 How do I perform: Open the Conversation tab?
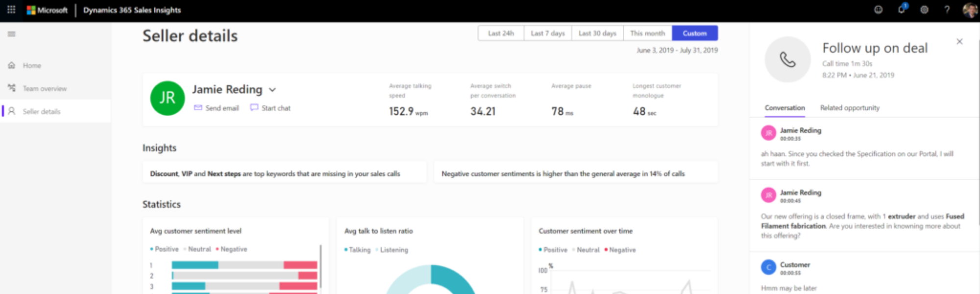[784, 108]
